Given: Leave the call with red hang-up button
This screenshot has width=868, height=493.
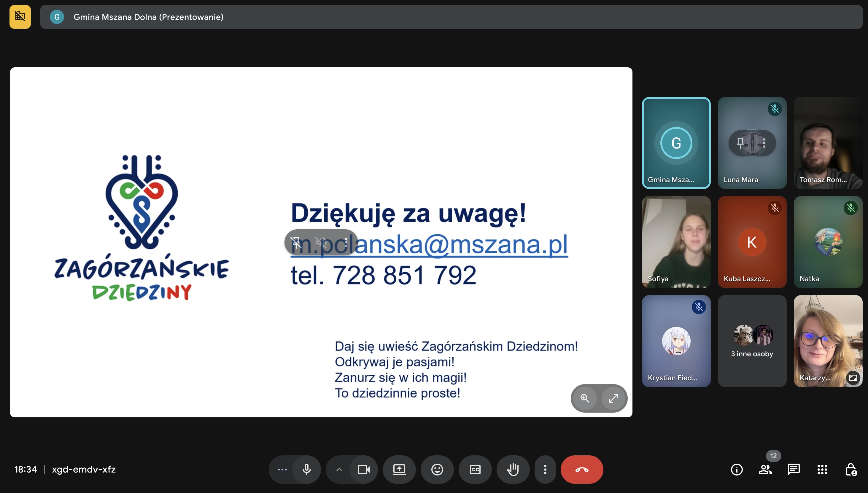Looking at the screenshot, I should pos(582,469).
